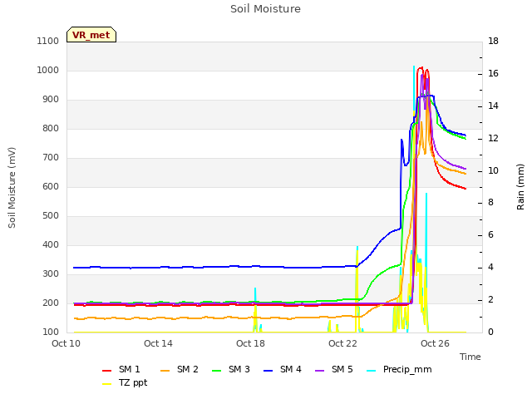Screen dimensions: 532x399
Task: Toggle the SM 1 legend entry
Action: (x=121, y=369)
